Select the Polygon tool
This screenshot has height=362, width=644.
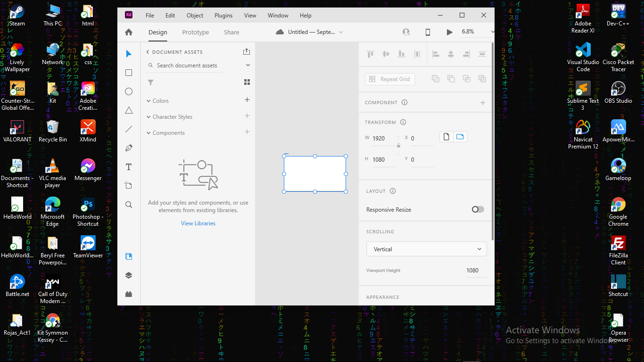coord(129,110)
